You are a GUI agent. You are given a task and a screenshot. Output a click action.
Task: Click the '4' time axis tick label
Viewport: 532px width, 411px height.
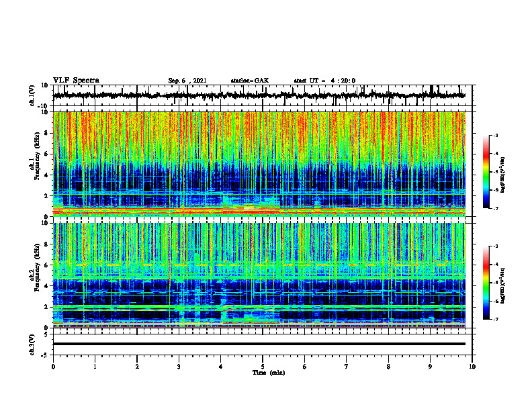[x=221, y=367]
